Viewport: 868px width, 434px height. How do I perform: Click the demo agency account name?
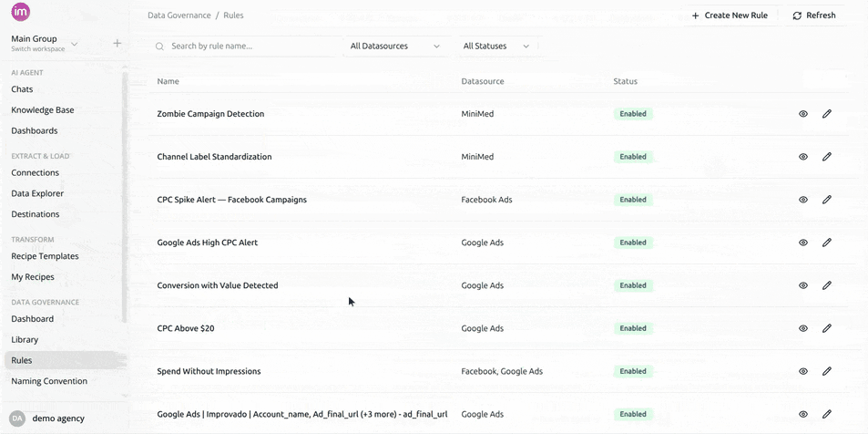point(58,418)
